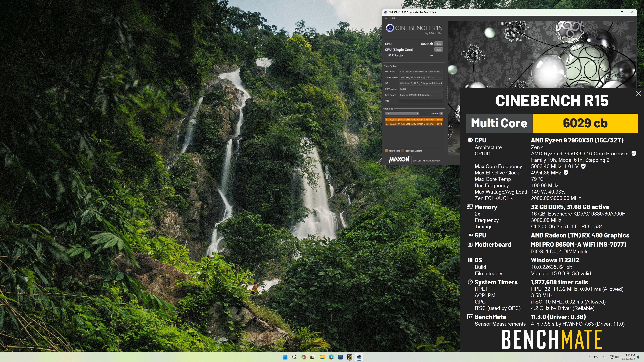Click the OS field value
The image size is (644, 362).
point(421,83)
